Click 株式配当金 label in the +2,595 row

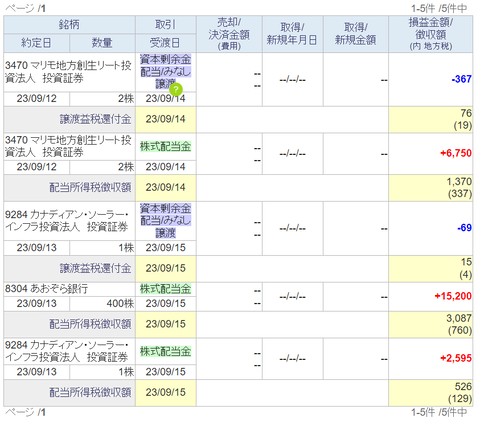165,351
